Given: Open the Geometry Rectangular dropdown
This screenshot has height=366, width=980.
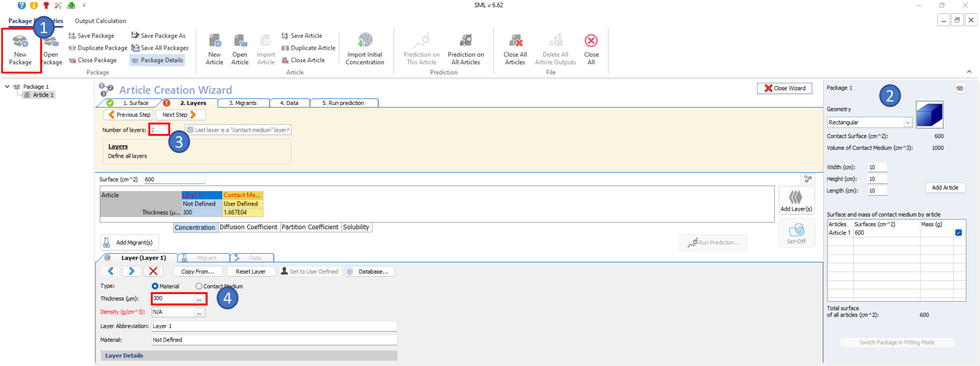Looking at the screenshot, I should (x=907, y=122).
